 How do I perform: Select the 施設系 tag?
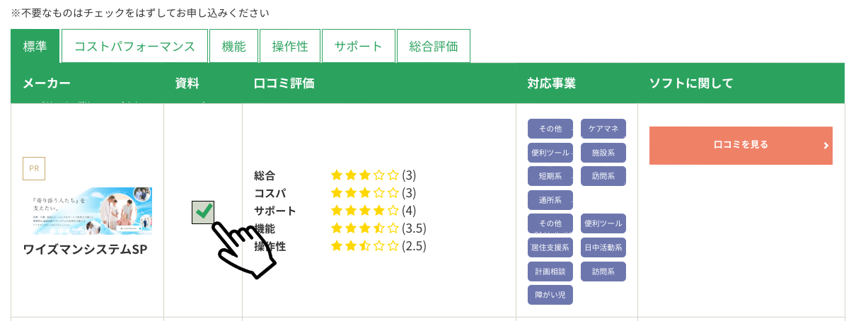(603, 152)
